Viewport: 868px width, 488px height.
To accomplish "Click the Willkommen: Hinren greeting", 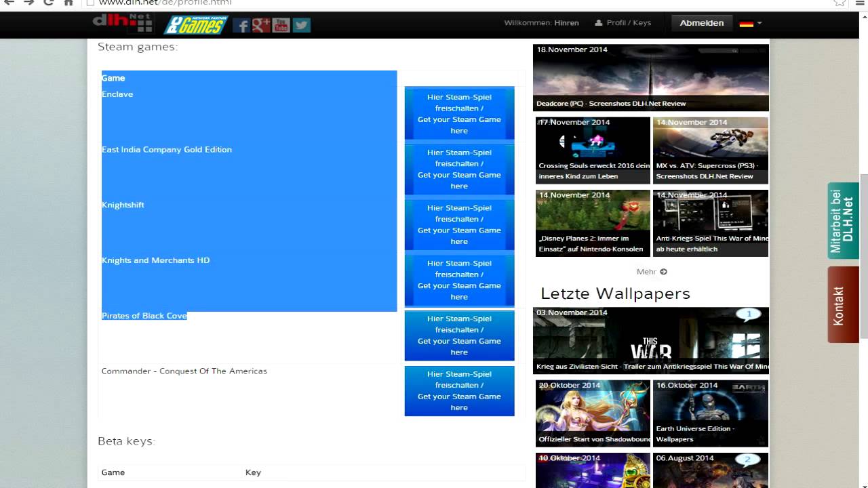I will [541, 23].
